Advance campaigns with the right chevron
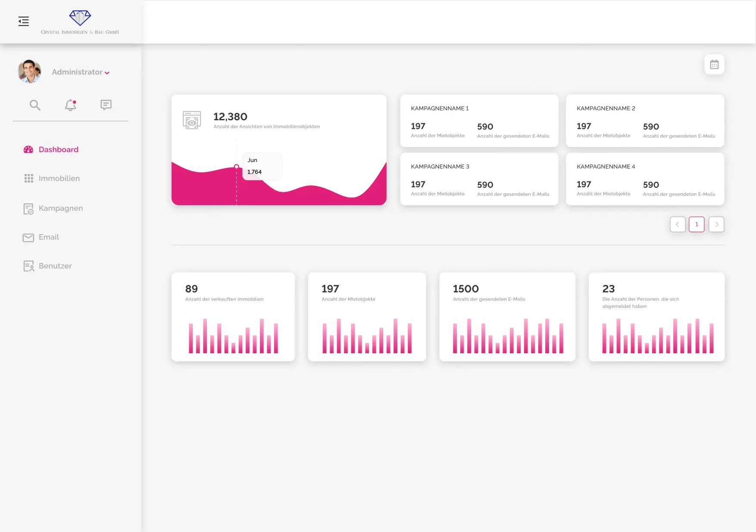The image size is (756, 532). [716, 224]
